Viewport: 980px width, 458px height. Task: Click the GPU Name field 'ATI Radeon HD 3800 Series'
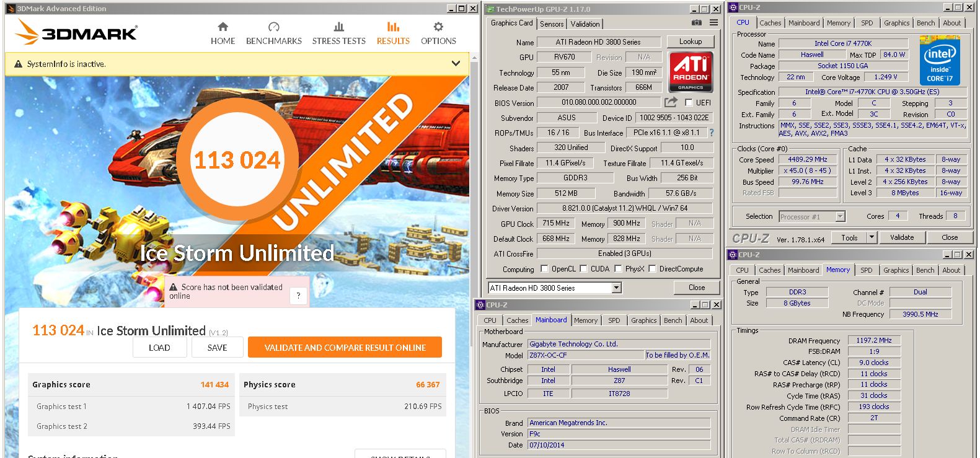[x=598, y=42]
